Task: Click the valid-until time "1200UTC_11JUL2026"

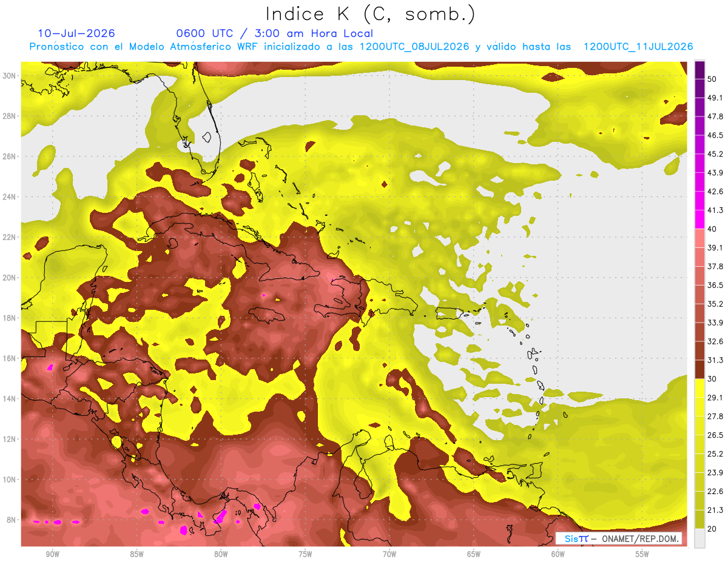Action: pos(638,47)
